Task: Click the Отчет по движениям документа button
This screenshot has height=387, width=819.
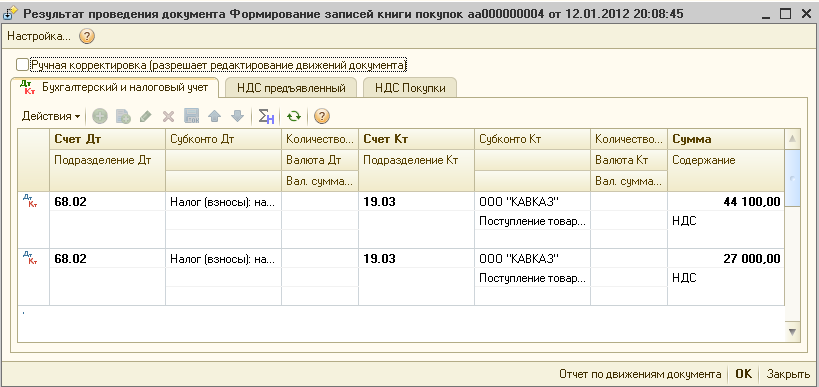Action: pos(640,374)
